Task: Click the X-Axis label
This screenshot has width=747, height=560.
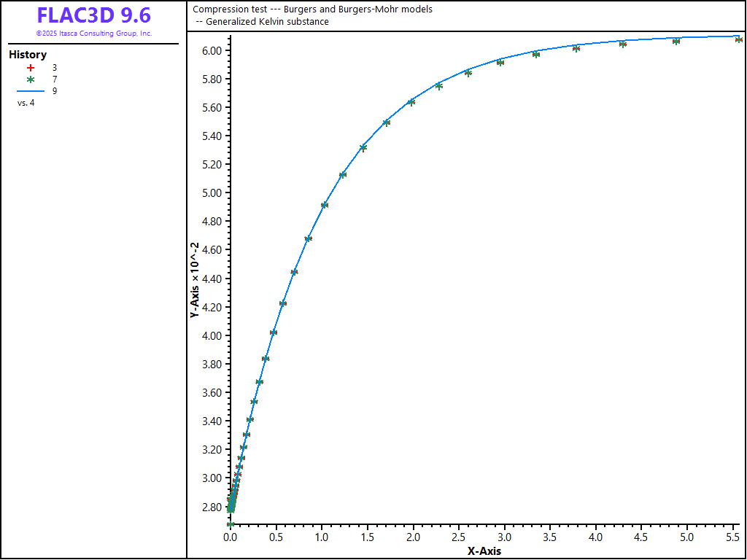Action: point(484,551)
